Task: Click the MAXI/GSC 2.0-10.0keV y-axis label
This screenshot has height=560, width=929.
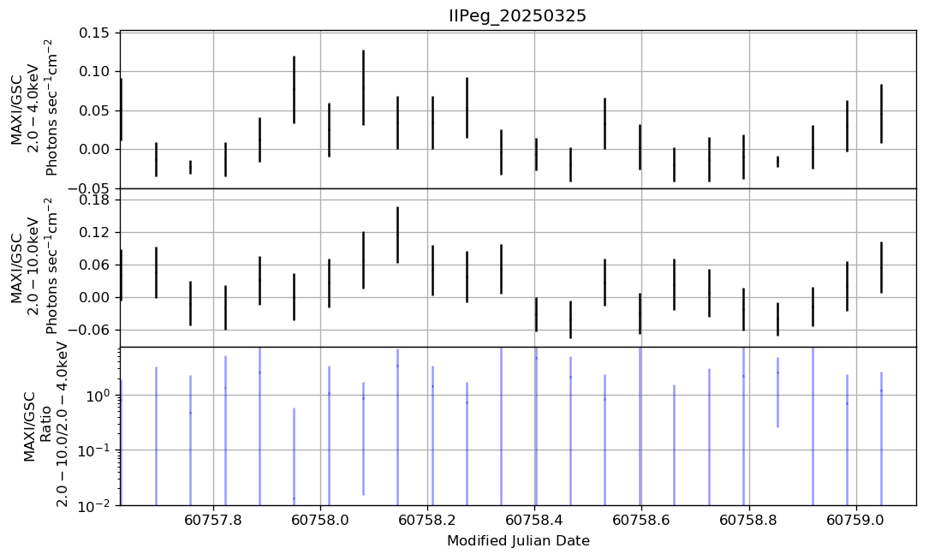Action: pyautogui.click(x=33, y=266)
